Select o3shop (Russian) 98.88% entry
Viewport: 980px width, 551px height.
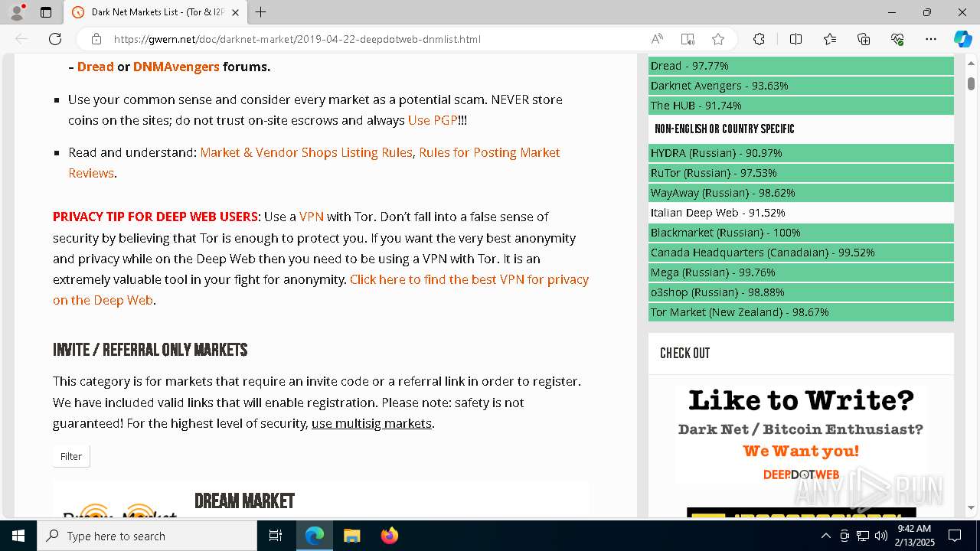(x=801, y=292)
